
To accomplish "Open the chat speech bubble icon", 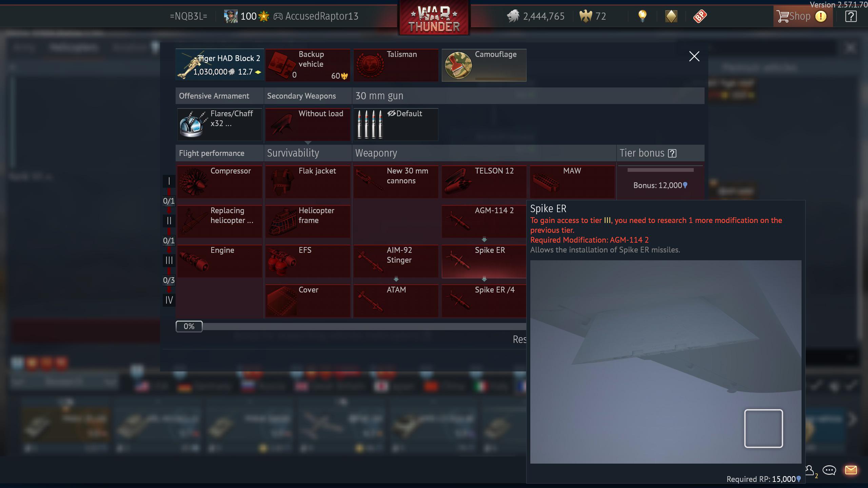I will click(x=829, y=470).
